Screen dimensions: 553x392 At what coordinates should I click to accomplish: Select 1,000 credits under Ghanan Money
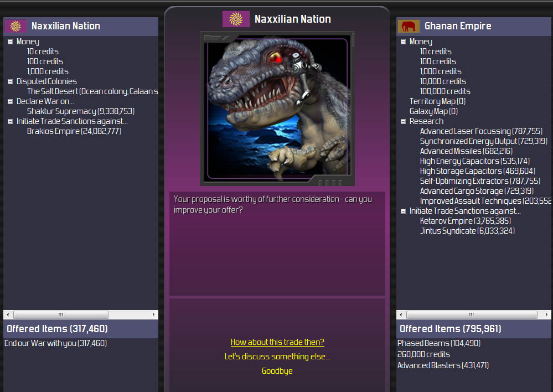pos(441,71)
